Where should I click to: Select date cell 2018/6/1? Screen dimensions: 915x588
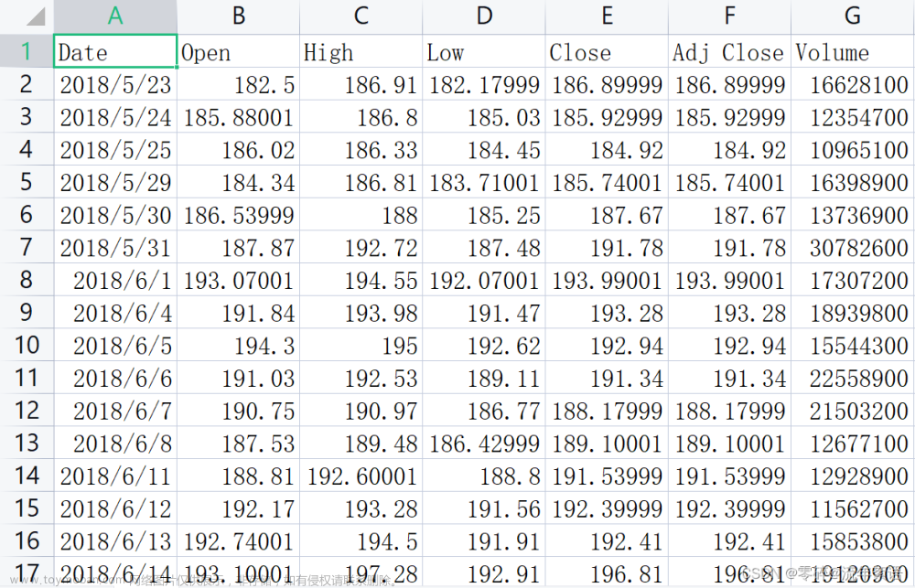click(x=115, y=280)
